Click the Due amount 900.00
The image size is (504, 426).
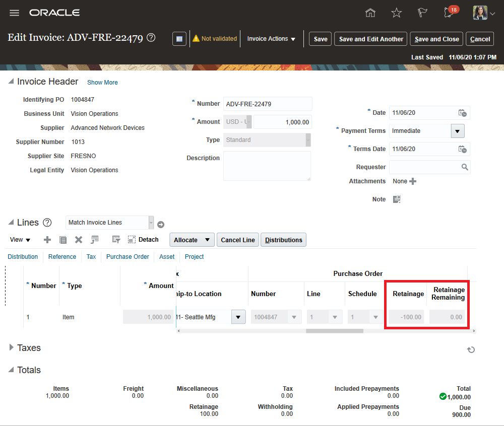[461, 415]
